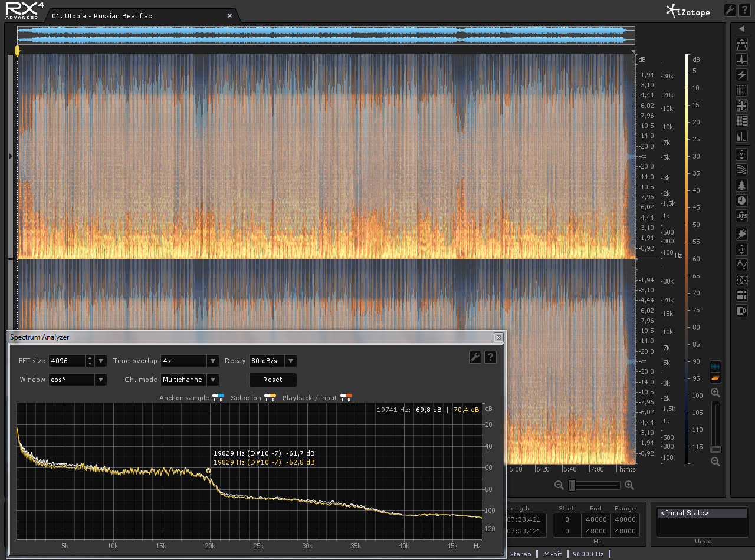Image resolution: width=755 pixels, height=560 pixels.
Task: Open the Declick heartbeat-icon module
Action: point(742,60)
